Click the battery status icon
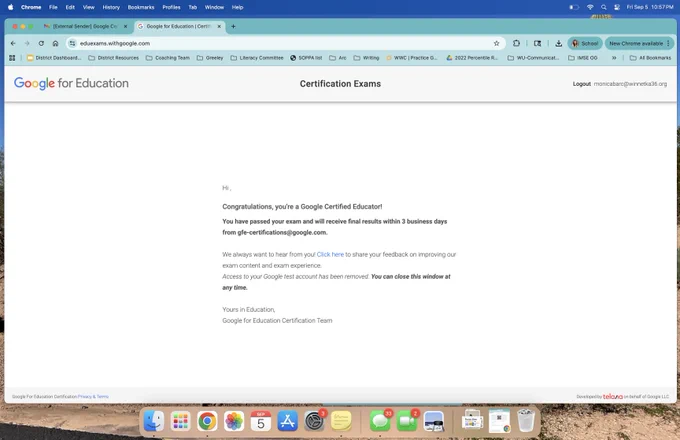The height and width of the screenshot is (440, 680). point(574,7)
